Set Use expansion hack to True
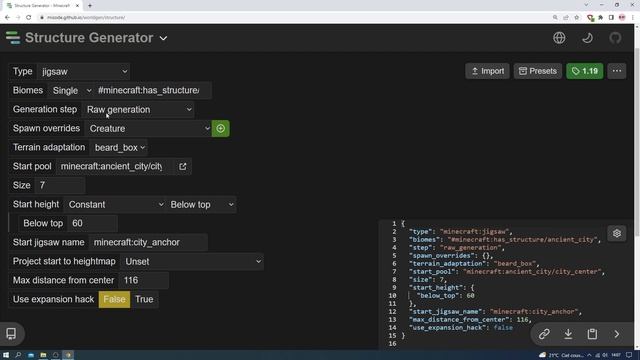Image resolution: width=640 pixels, height=360 pixels. coord(144,300)
